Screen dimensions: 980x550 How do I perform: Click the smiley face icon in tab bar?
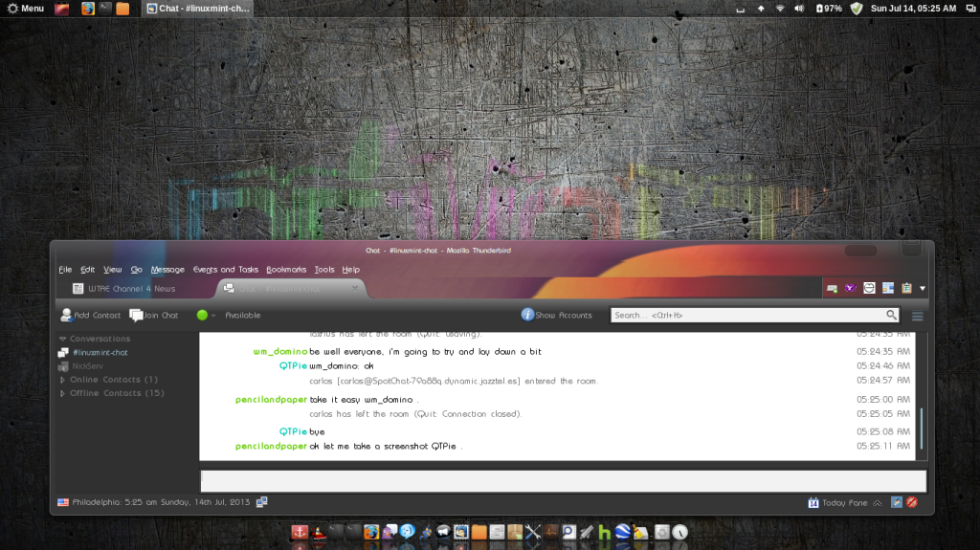pyautogui.click(x=869, y=288)
